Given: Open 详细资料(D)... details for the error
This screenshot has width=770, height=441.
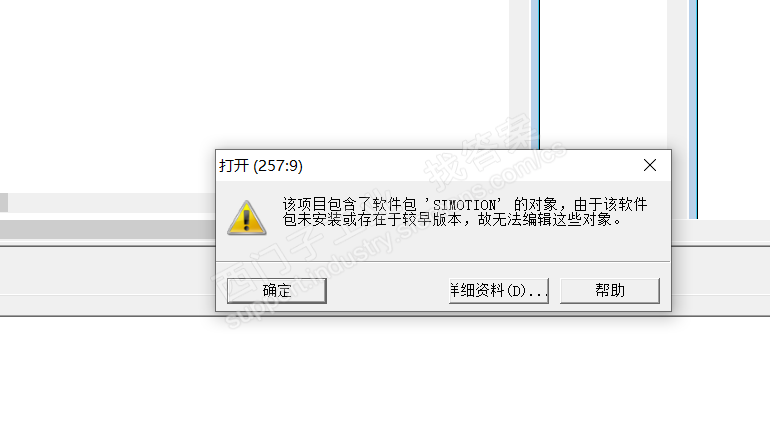Looking at the screenshot, I should coord(498,291).
